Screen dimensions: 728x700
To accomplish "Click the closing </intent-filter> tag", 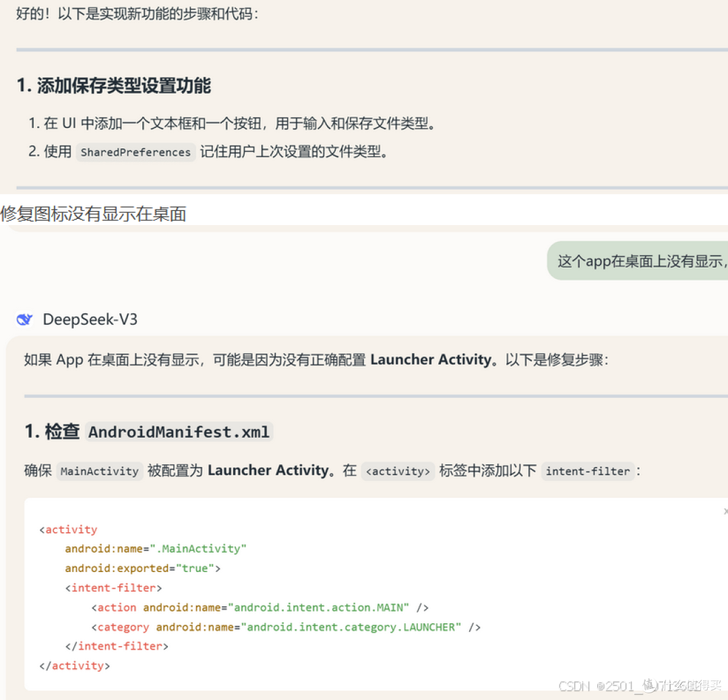I will tap(117, 646).
